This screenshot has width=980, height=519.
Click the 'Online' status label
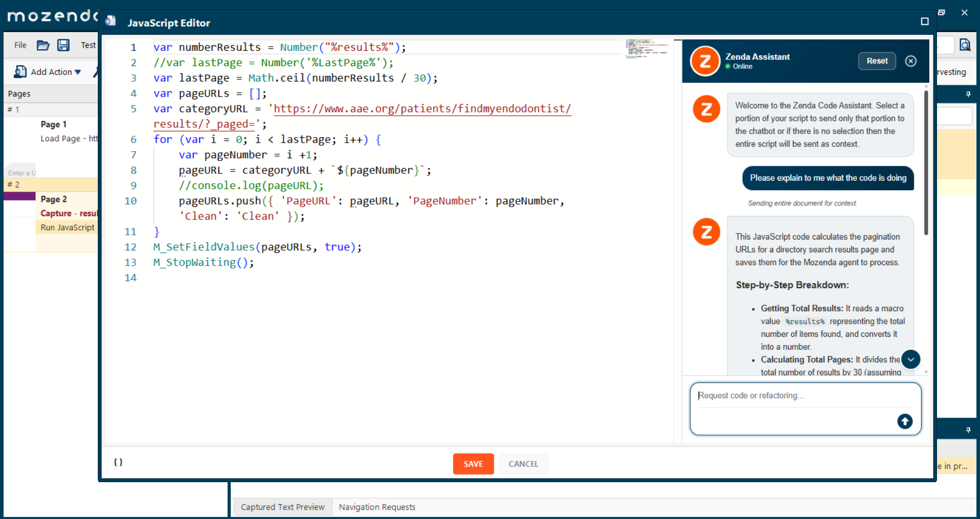pyautogui.click(x=742, y=67)
